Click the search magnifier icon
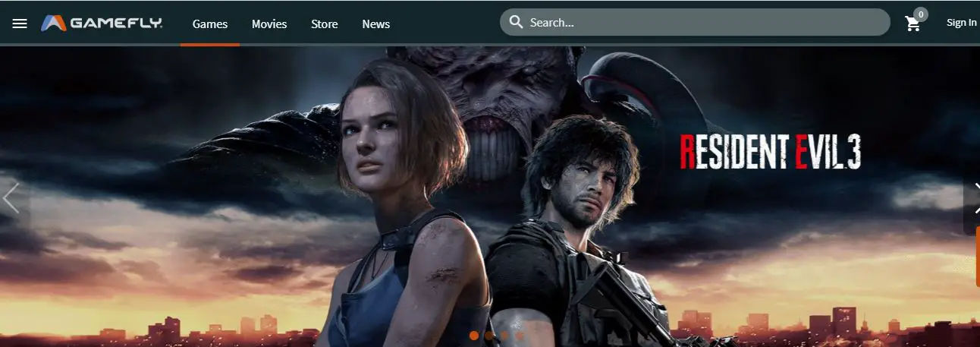This screenshot has height=347, width=980. click(517, 22)
